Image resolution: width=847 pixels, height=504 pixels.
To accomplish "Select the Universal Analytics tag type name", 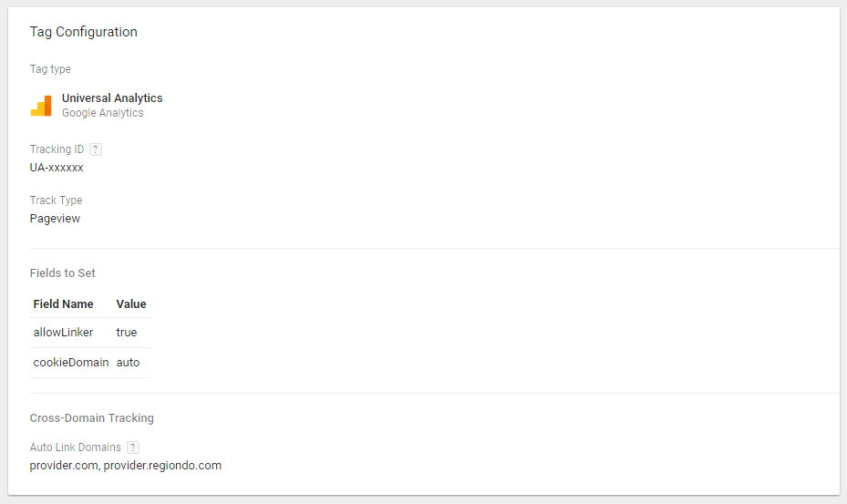I will click(112, 98).
